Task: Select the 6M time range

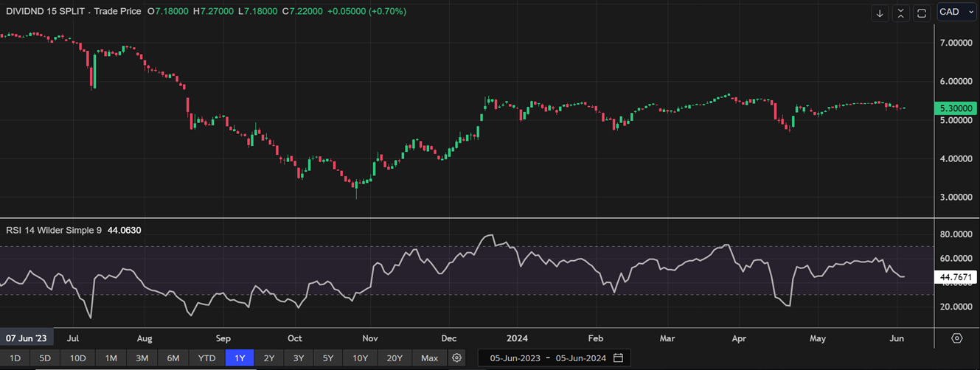Action: pos(173,358)
